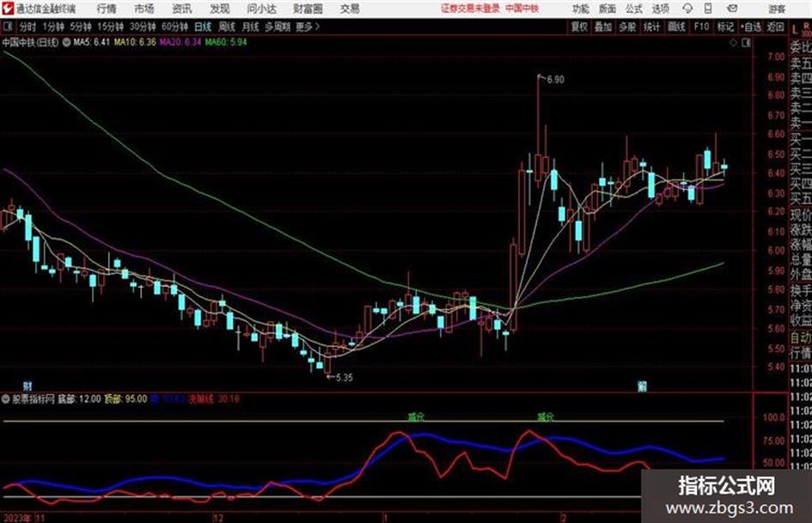Open the 财富圈 menu
The width and height of the screenshot is (812, 523).
(308, 9)
